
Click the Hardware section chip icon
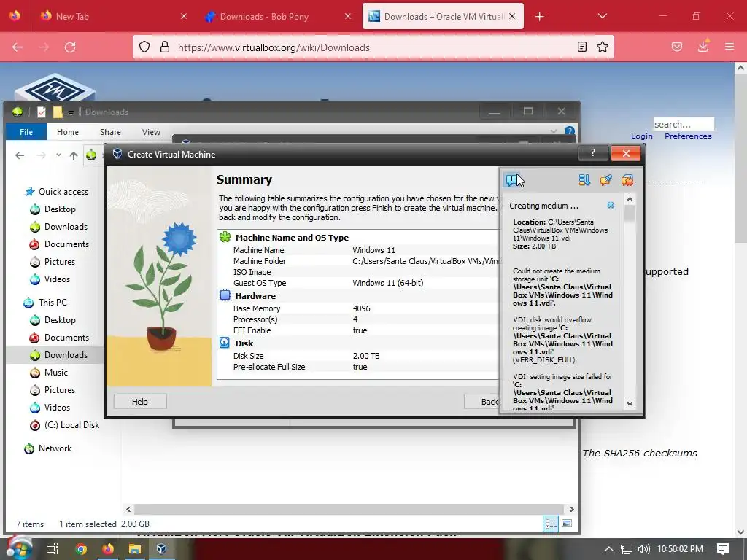pos(225,295)
